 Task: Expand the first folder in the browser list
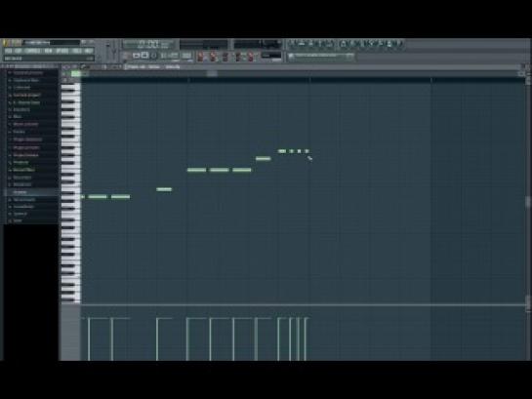click(28, 72)
